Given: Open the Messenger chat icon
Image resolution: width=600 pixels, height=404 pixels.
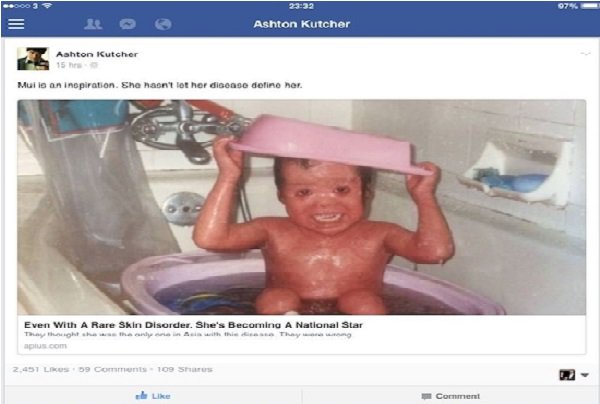Looking at the screenshot, I should click(127, 24).
